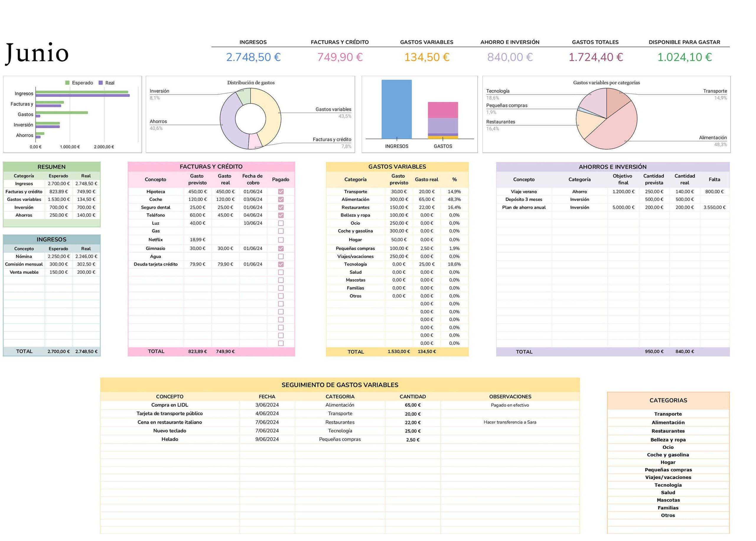The width and height of the screenshot is (756, 541).
Task: Select the Plan de ahorro anual entry
Action: tap(524, 207)
